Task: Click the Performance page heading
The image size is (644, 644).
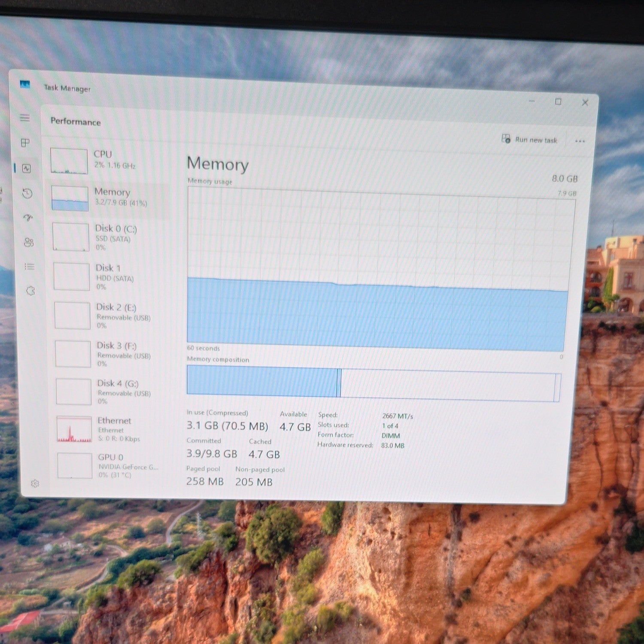Action: (76, 122)
